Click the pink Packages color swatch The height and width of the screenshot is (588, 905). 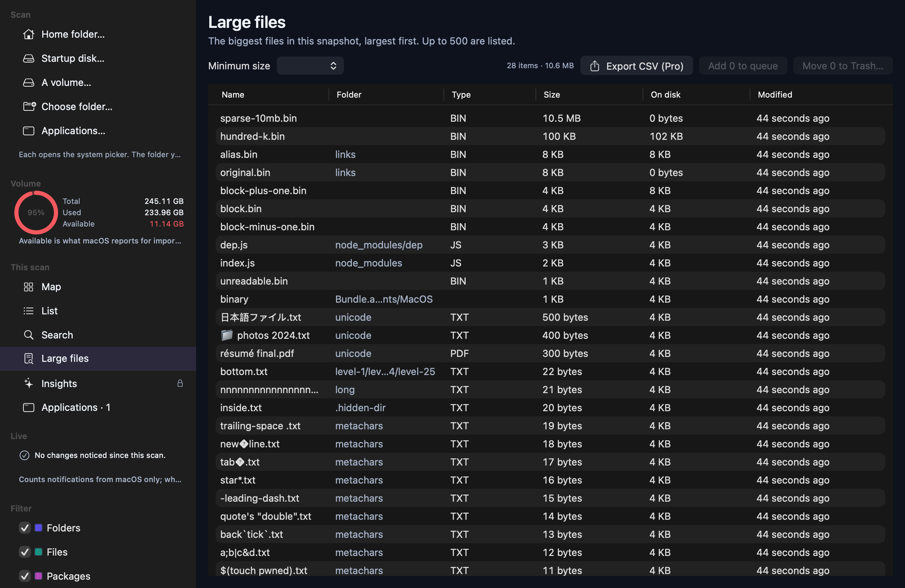pos(38,576)
